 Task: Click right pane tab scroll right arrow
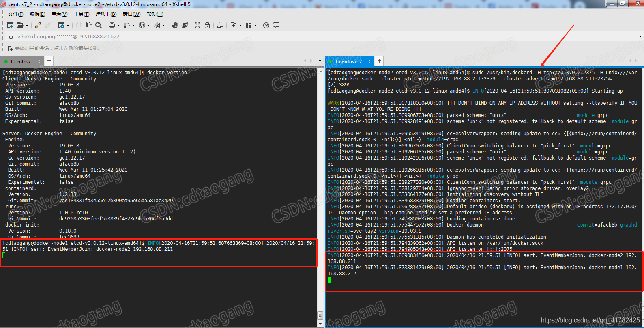[636, 61]
